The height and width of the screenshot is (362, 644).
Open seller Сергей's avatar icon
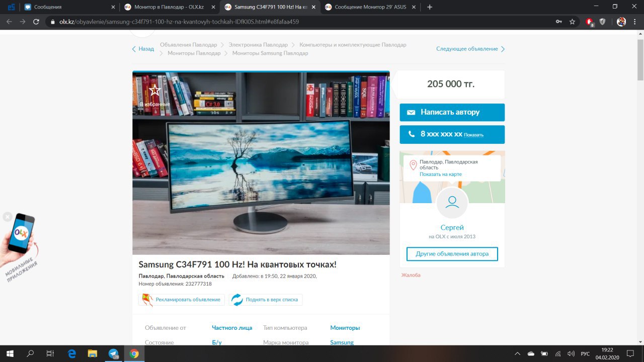(x=452, y=203)
